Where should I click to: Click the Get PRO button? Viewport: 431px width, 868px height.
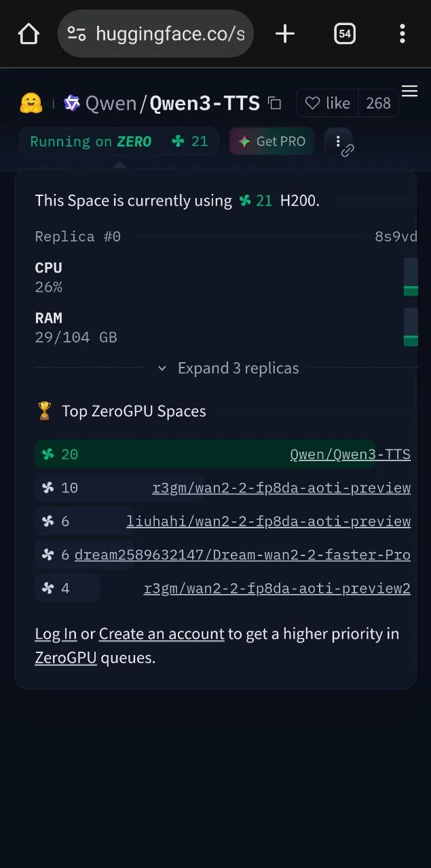(x=271, y=141)
